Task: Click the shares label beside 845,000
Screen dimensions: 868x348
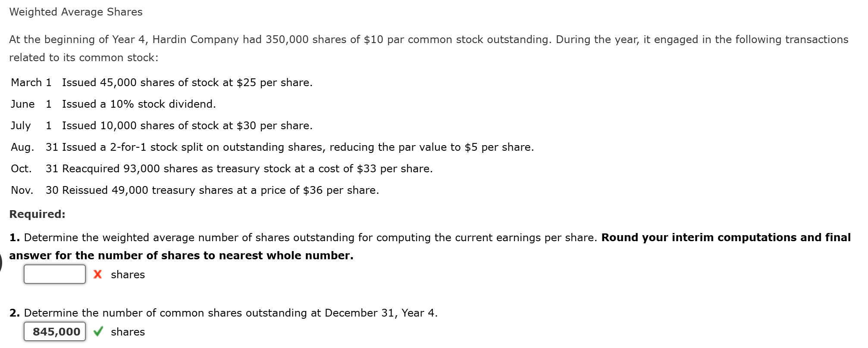Action: [x=127, y=332]
